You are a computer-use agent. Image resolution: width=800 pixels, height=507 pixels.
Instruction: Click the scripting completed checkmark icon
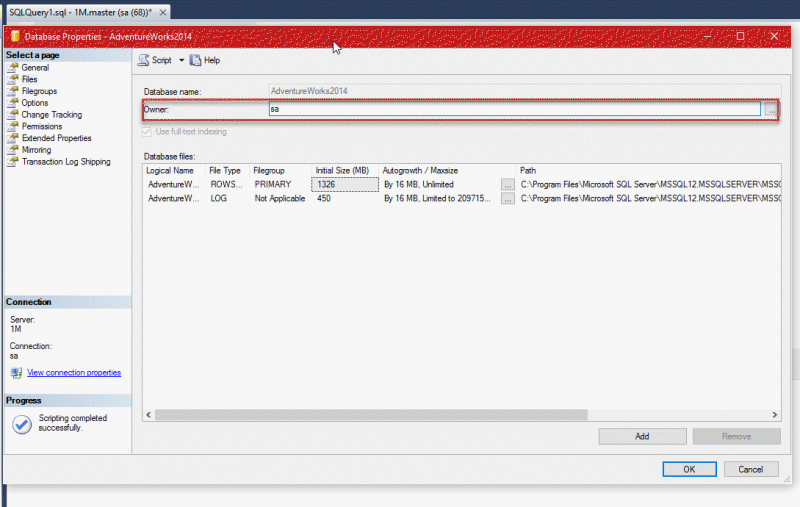pos(22,424)
